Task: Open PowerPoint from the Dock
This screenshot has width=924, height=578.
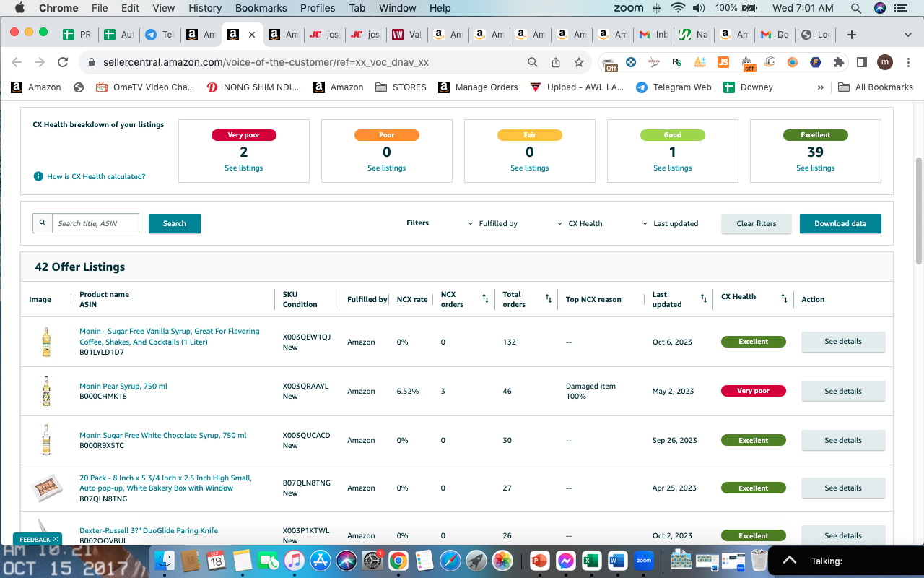Action: (539, 560)
